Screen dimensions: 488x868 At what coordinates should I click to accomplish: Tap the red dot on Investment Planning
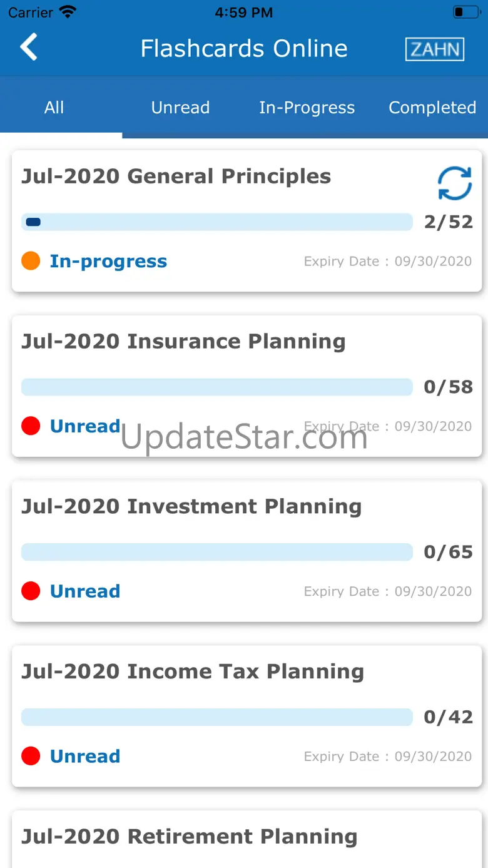click(31, 591)
